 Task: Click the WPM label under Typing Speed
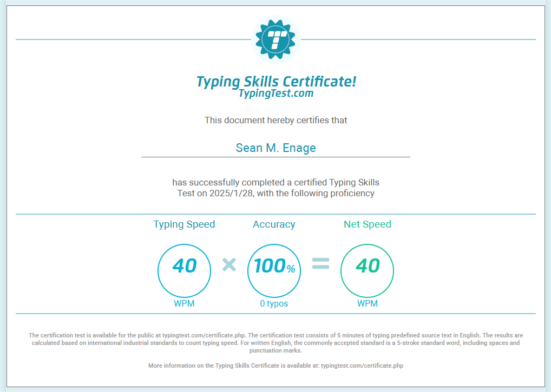[184, 303]
